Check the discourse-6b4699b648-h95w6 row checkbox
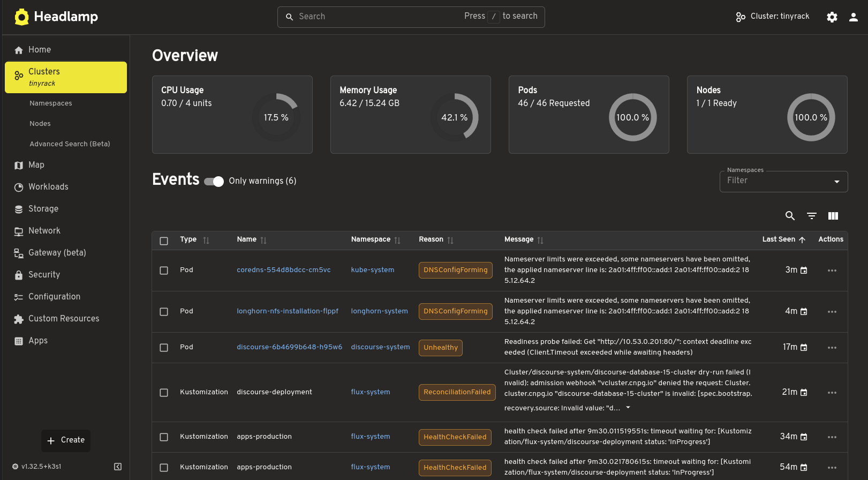Image resolution: width=868 pixels, height=480 pixels. (164, 348)
